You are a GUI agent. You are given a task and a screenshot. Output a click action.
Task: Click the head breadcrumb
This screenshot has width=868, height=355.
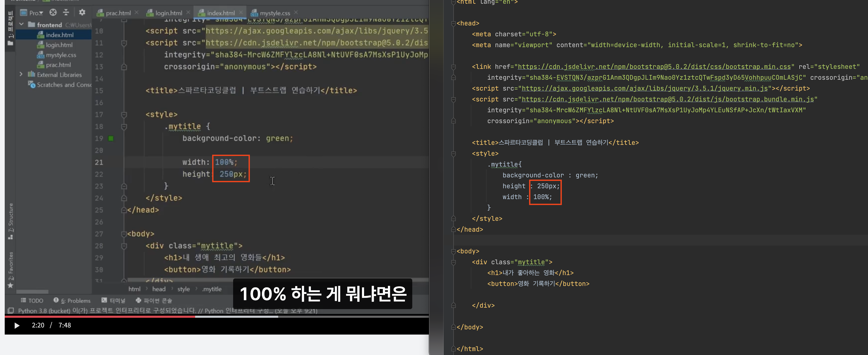point(159,289)
